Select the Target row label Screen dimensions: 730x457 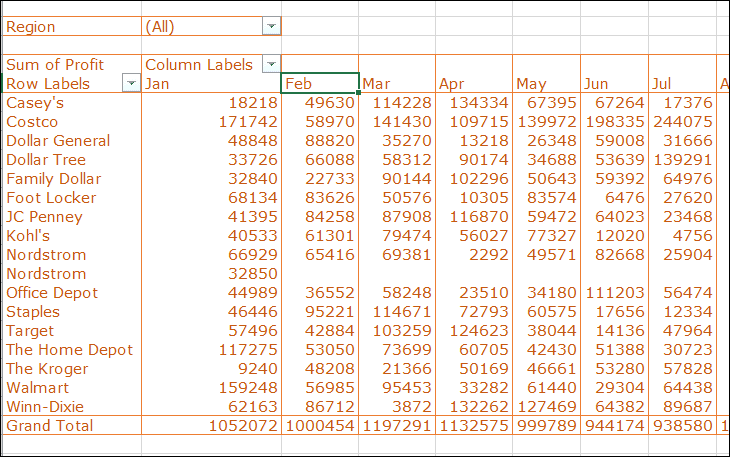tap(72, 331)
